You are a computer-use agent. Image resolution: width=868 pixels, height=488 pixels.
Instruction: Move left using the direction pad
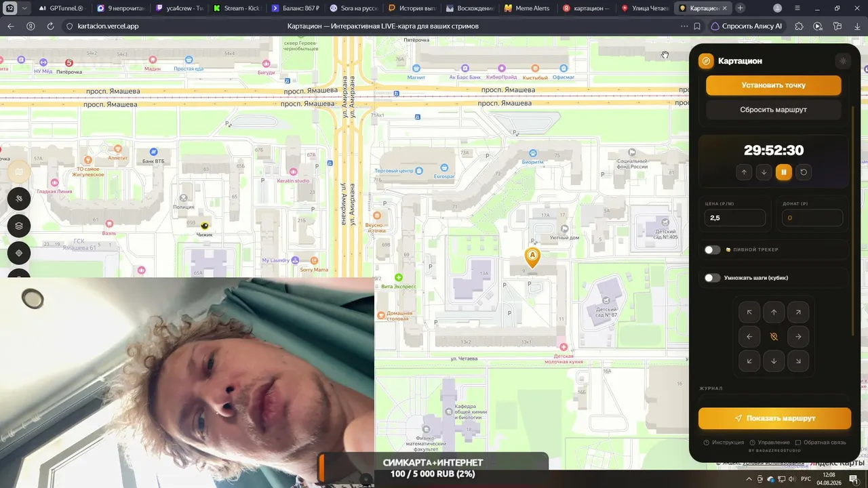749,337
